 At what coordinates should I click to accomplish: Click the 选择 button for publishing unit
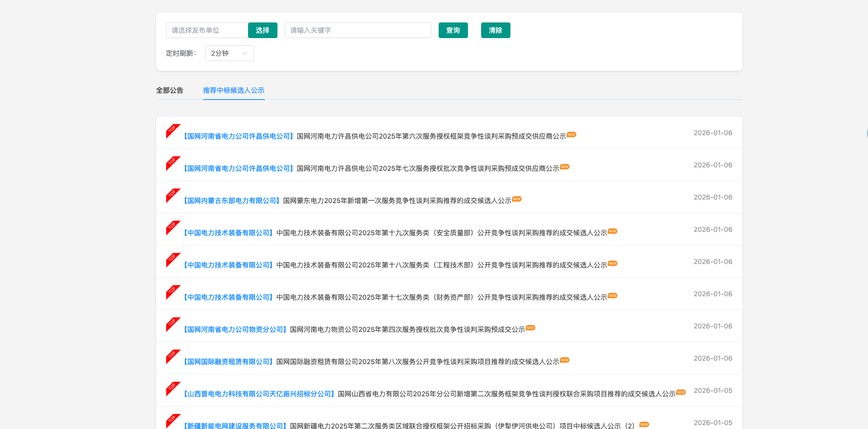262,30
